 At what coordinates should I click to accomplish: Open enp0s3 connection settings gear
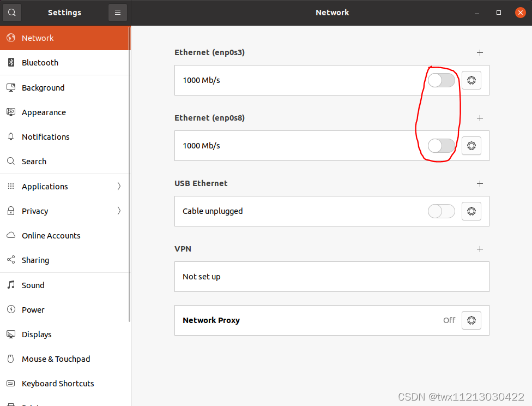(471, 80)
